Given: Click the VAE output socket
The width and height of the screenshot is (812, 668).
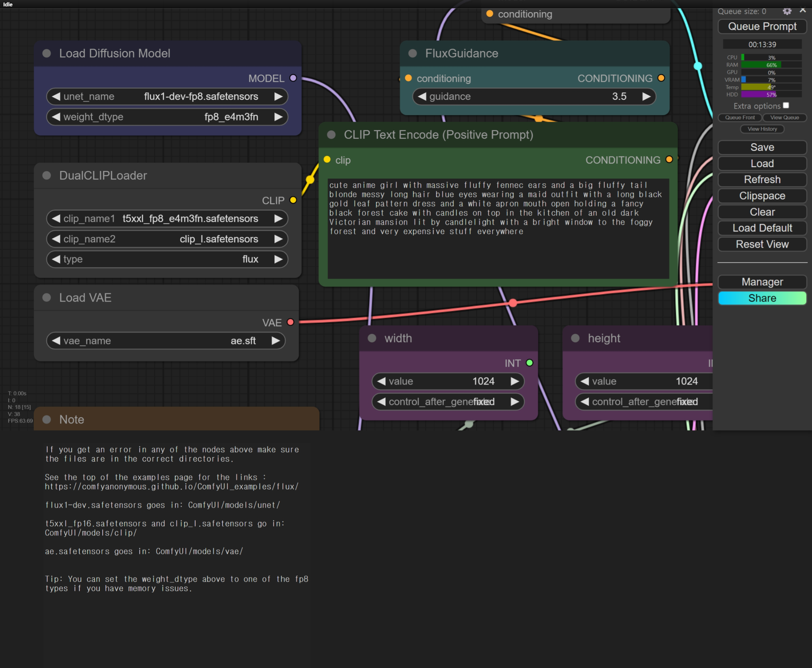Looking at the screenshot, I should [290, 322].
